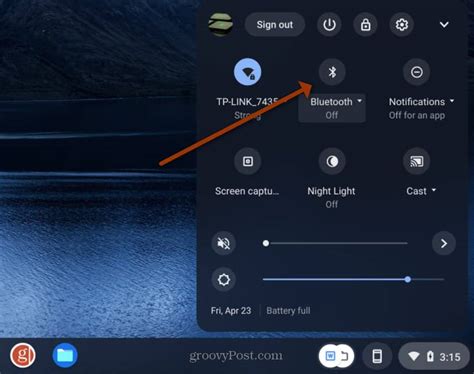
Task: Collapse the quick settings panel chevron
Action: point(444,25)
